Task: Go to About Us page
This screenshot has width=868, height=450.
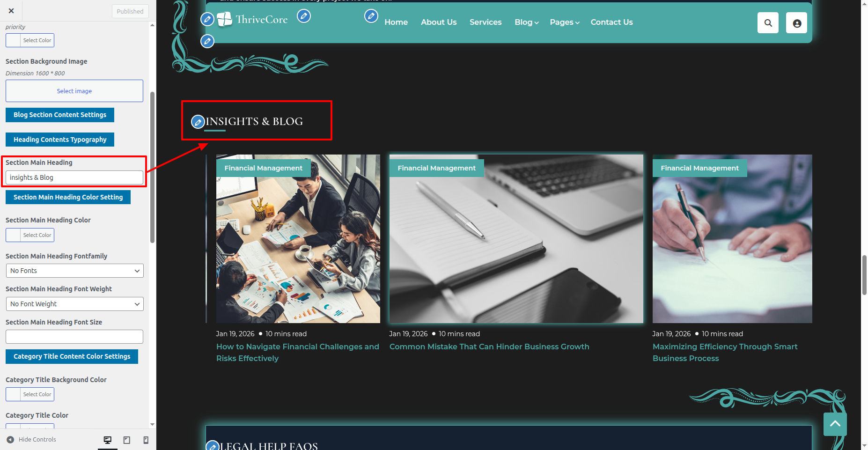Action: tap(438, 22)
